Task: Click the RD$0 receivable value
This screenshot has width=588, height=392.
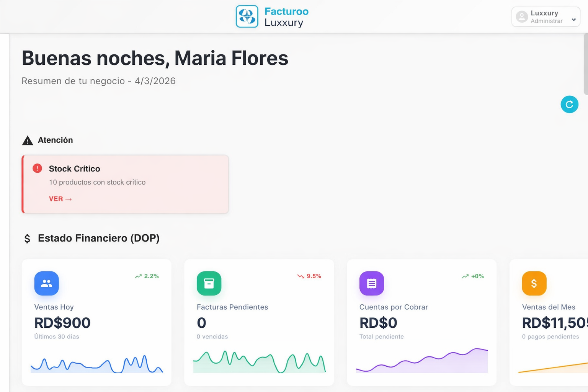Action: [378, 323]
